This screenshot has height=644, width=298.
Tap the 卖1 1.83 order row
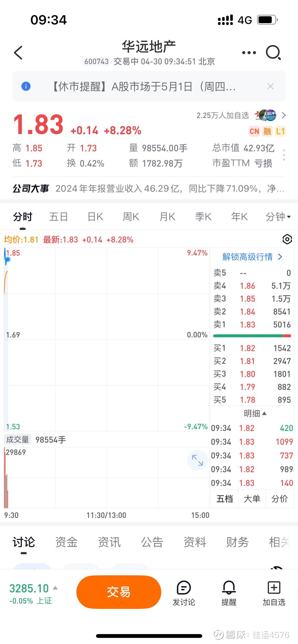(x=252, y=325)
